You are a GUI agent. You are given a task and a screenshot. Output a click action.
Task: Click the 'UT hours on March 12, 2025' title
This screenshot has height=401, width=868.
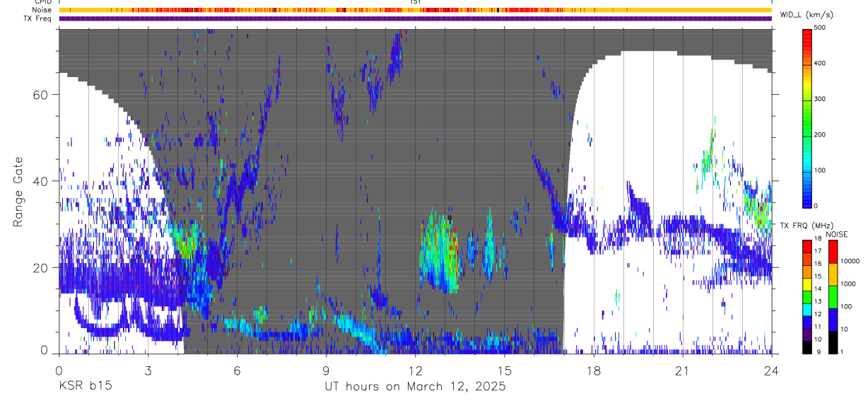pos(415,388)
